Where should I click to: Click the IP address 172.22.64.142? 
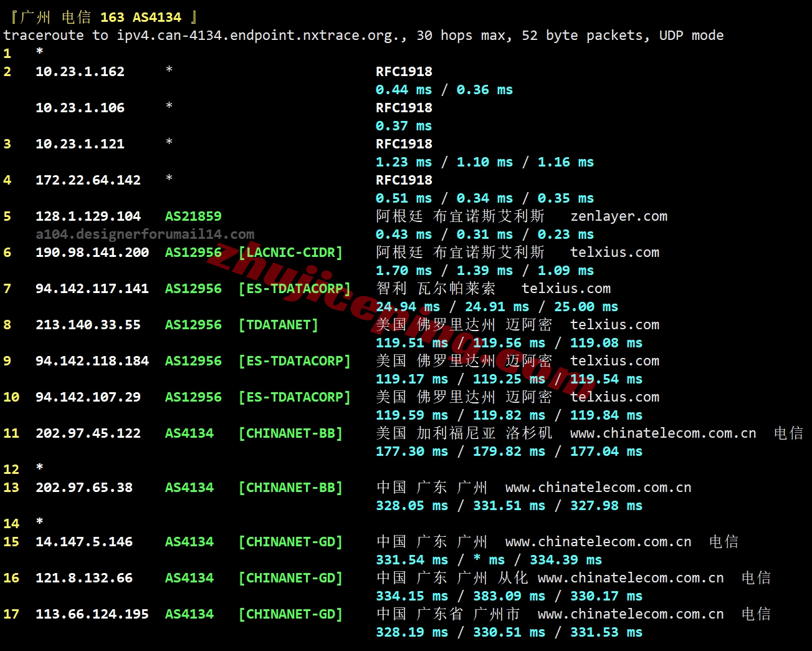88,180
